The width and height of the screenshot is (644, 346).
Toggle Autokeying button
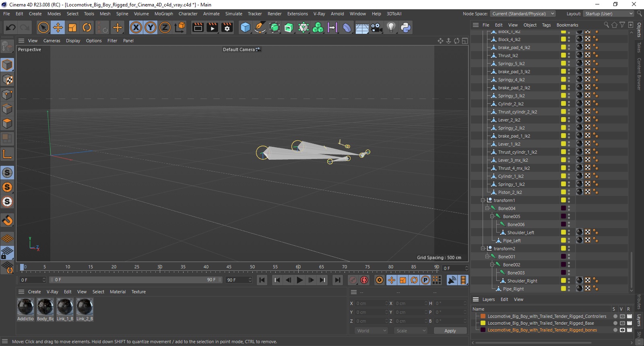(x=364, y=280)
